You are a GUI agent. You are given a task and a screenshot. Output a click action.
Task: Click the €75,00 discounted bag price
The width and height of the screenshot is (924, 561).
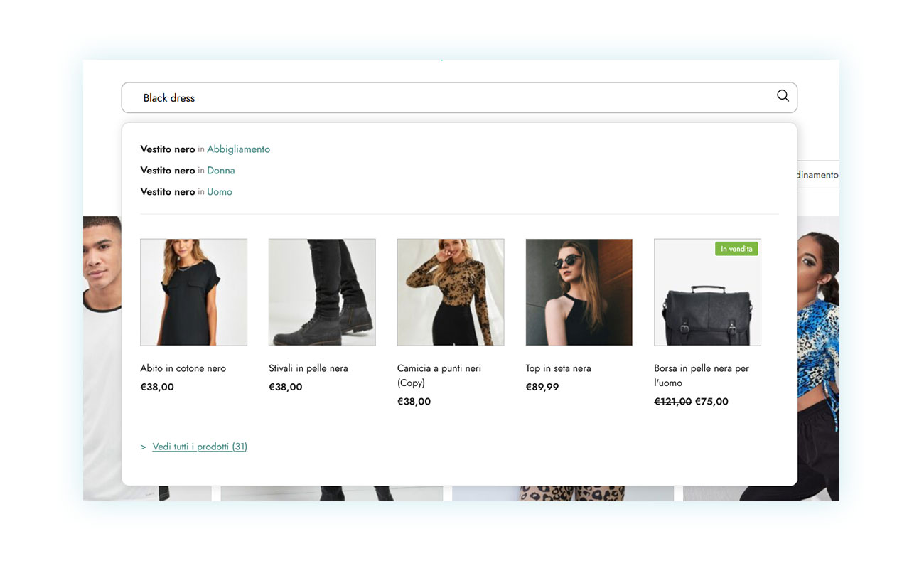point(711,402)
